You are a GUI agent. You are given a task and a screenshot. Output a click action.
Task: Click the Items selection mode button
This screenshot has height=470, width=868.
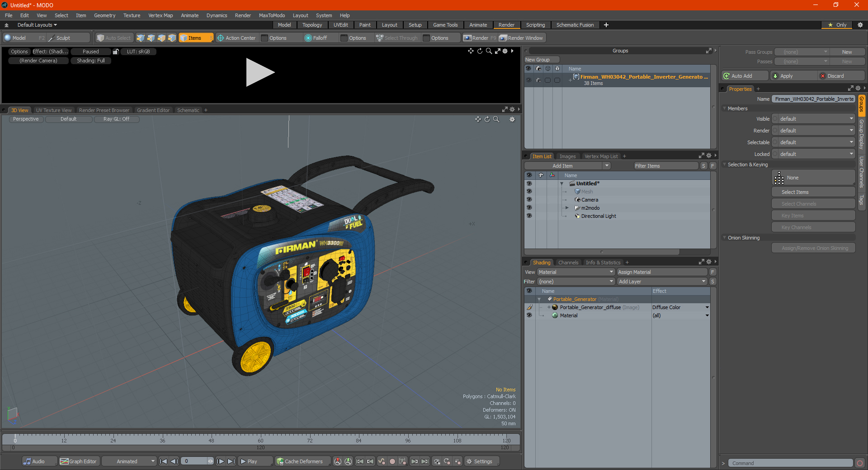pyautogui.click(x=196, y=38)
